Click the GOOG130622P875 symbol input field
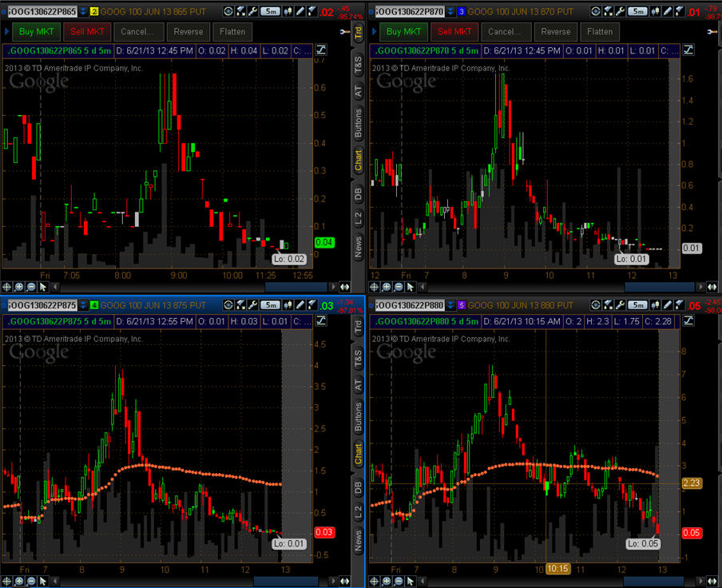The height and width of the screenshot is (588, 722). 42,305
